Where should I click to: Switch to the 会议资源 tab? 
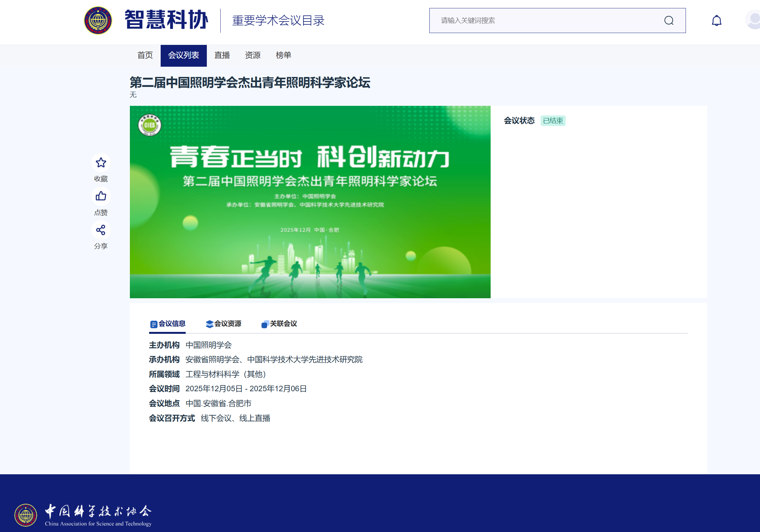click(224, 324)
